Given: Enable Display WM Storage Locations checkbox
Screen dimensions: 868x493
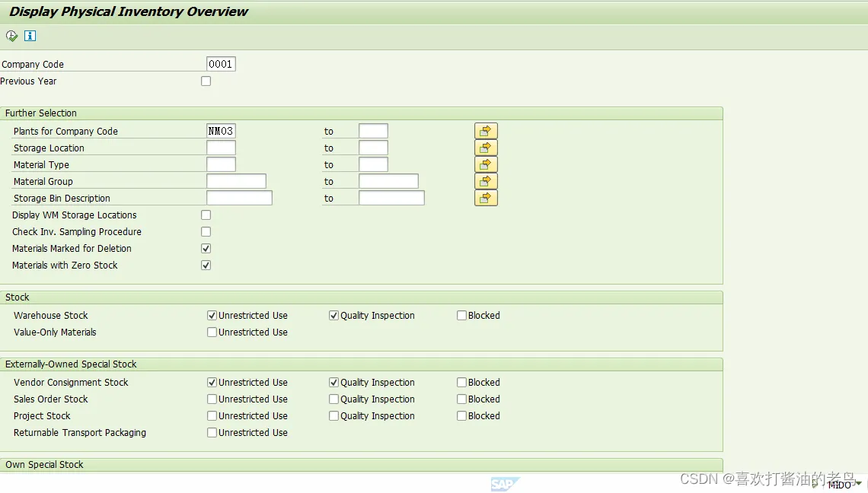Looking at the screenshot, I should (206, 215).
